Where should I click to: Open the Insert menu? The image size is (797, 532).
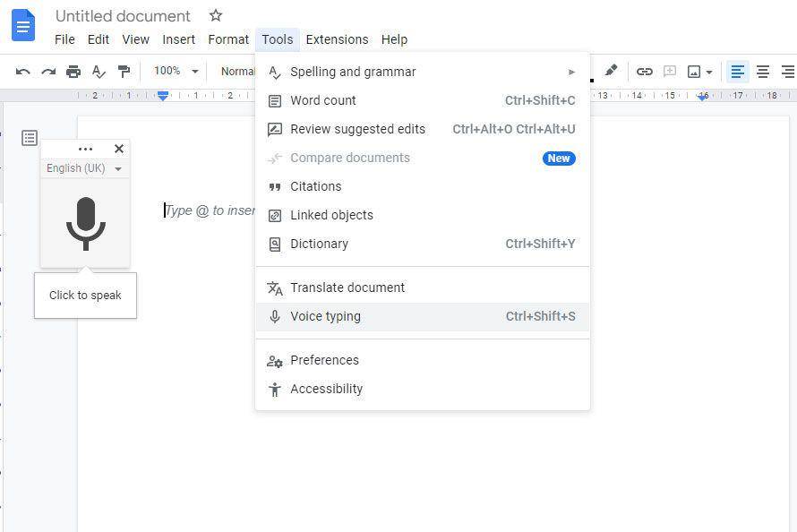click(x=178, y=39)
